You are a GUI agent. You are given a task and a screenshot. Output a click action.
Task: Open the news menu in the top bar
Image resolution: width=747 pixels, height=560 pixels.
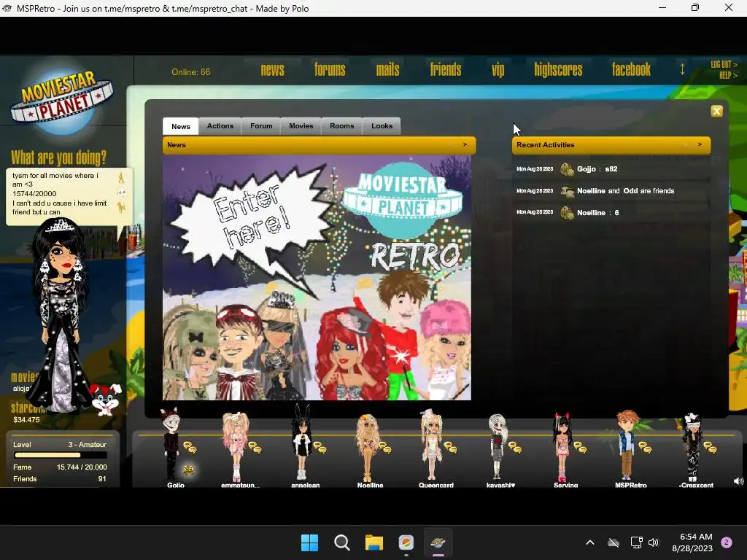point(273,70)
